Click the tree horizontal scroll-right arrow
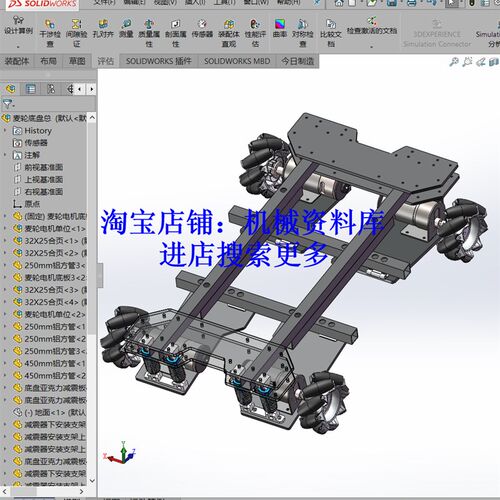 (x=82, y=491)
